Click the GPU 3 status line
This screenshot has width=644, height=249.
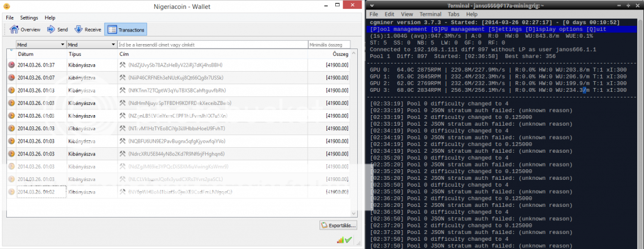pos(498,90)
